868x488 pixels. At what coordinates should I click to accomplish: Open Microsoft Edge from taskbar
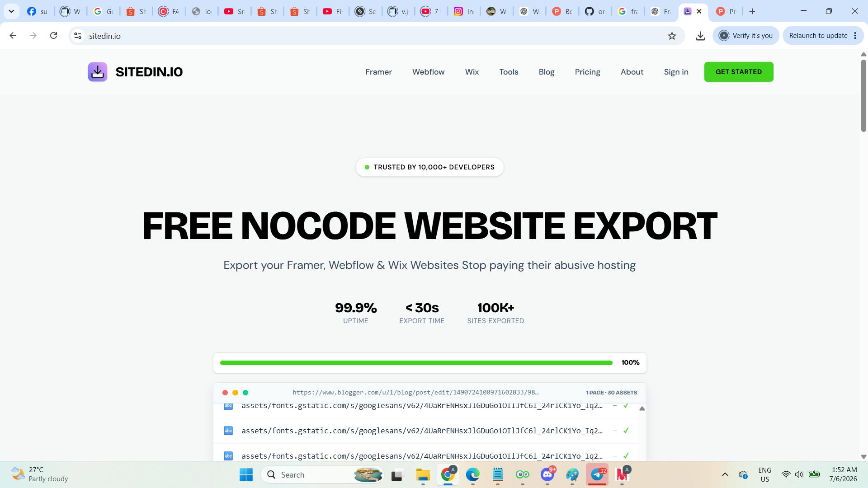472,474
